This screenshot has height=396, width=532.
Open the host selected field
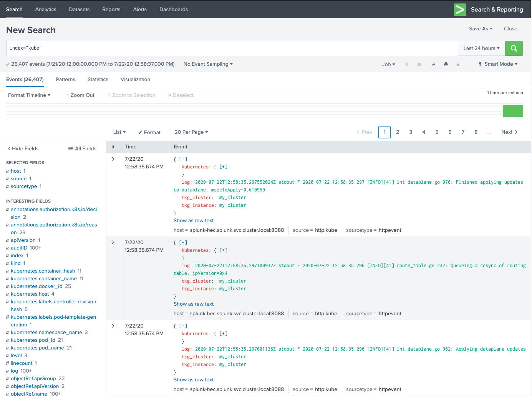coord(16,171)
